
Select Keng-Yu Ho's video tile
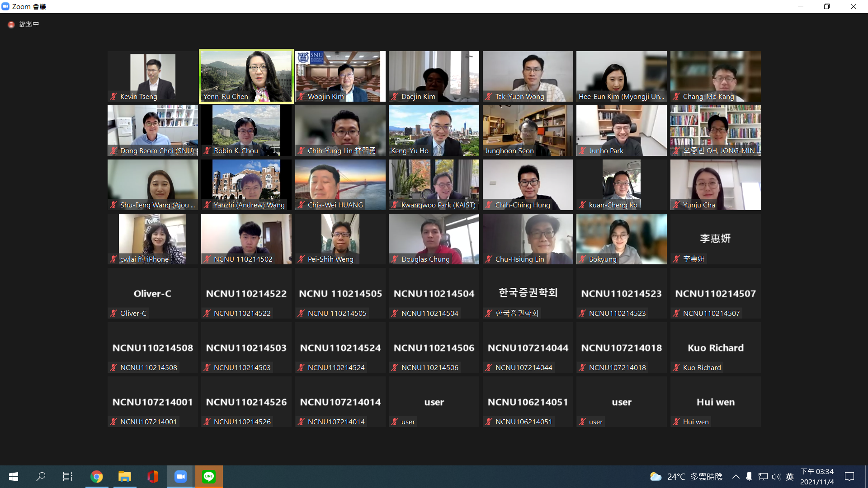click(434, 130)
